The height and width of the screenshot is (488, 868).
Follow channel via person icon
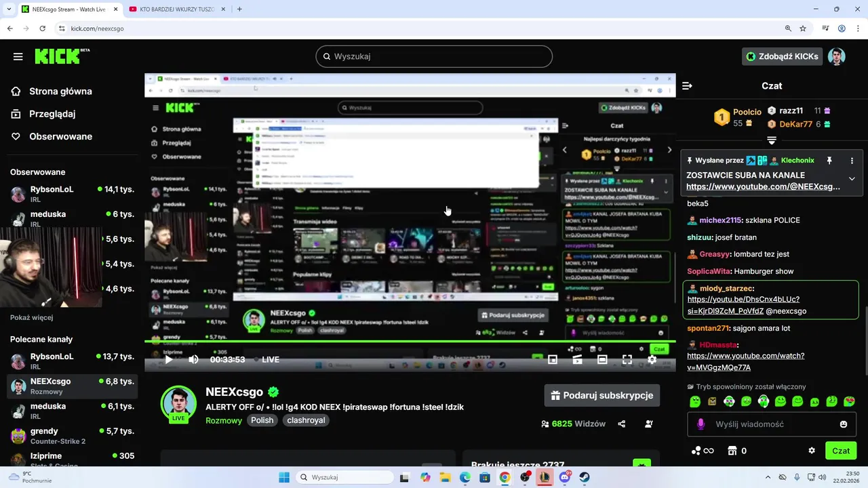point(649,424)
